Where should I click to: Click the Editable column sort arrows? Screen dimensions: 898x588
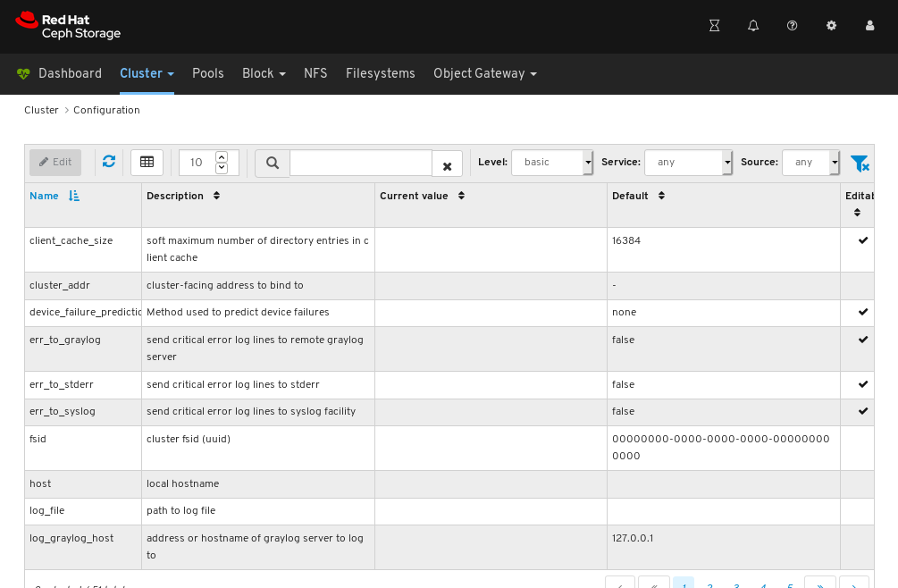tap(857, 213)
